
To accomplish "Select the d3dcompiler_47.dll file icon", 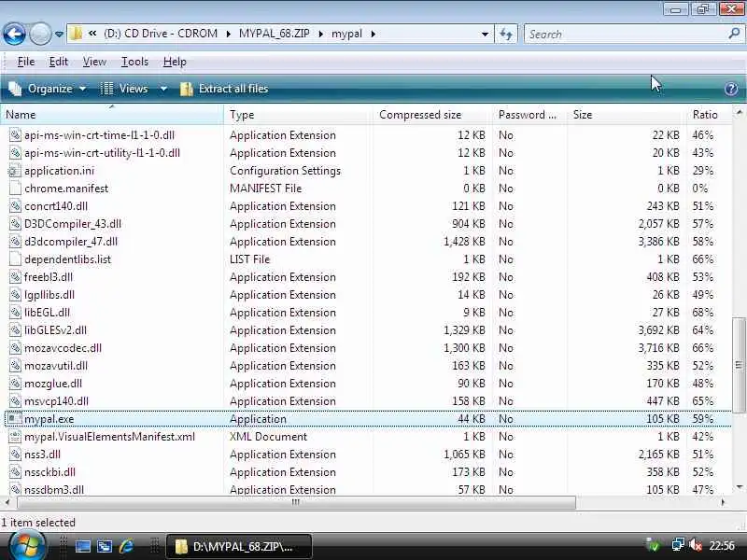I will coord(15,242).
